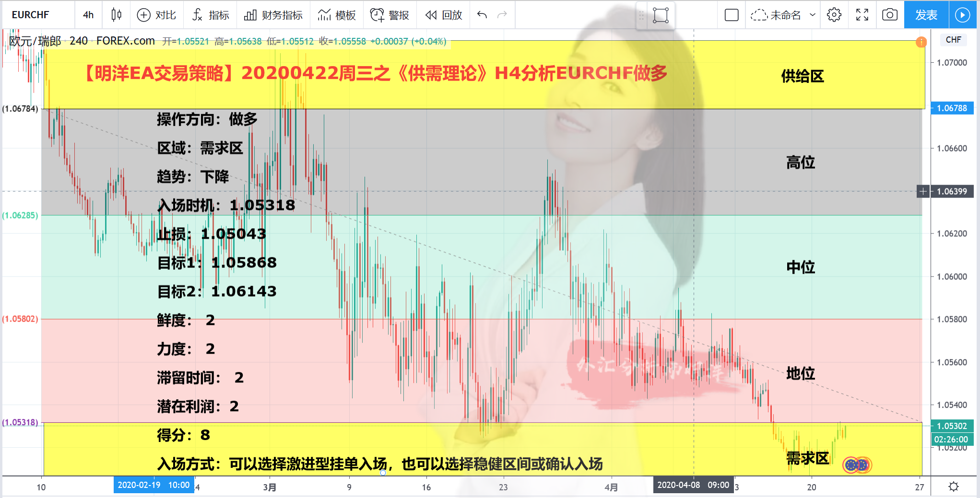Expand the 未命名 layout dropdown arrow
This screenshot has width=980, height=498.
click(x=813, y=15)
